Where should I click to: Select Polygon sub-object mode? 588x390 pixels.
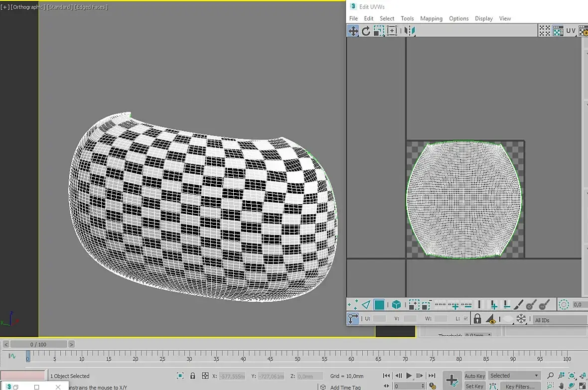pos(379,304)
